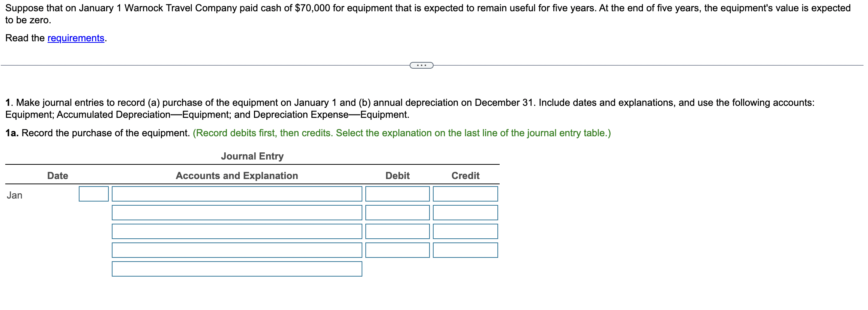Click the Journal Entry table heading

tap(252, 156)
